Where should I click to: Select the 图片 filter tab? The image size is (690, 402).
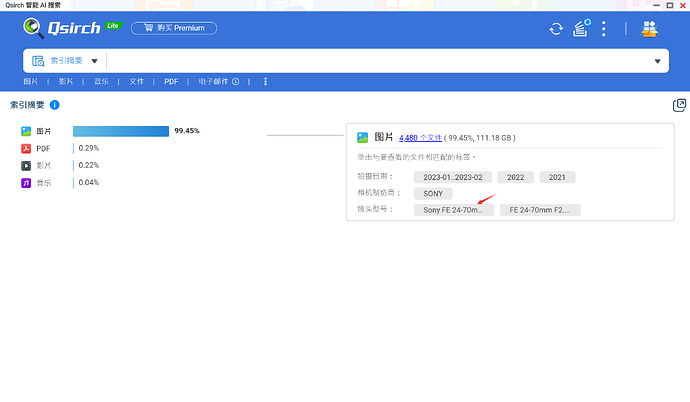tap(30, 81)
